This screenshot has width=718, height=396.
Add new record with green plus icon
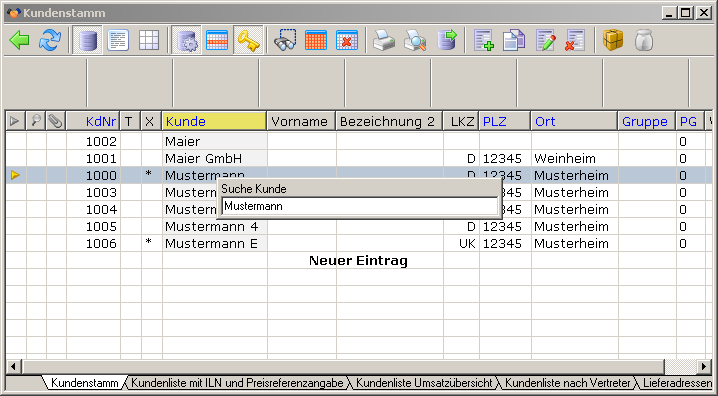[484, 40]
